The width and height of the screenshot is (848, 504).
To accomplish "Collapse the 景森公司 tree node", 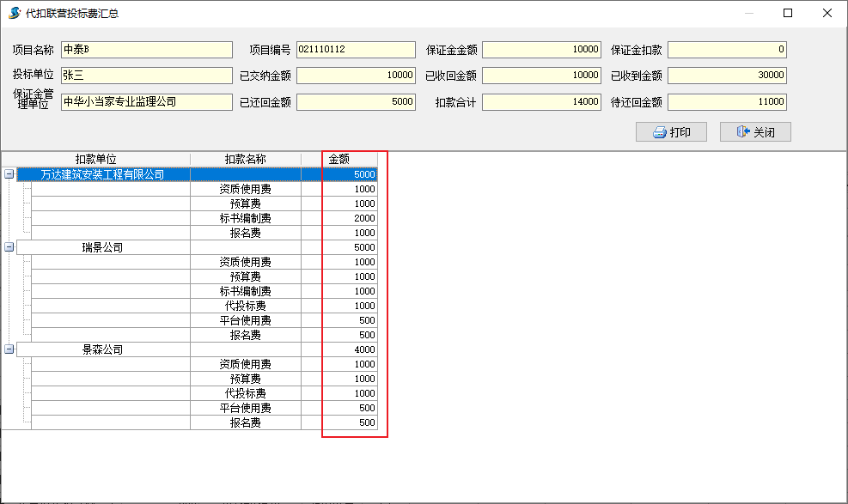I will [9, 349].
